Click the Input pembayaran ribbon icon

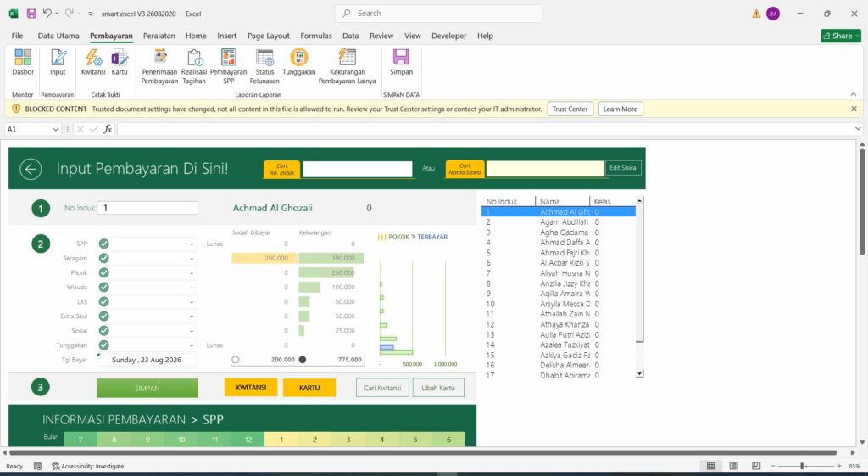pyautogui.click(x=58, y=61)
